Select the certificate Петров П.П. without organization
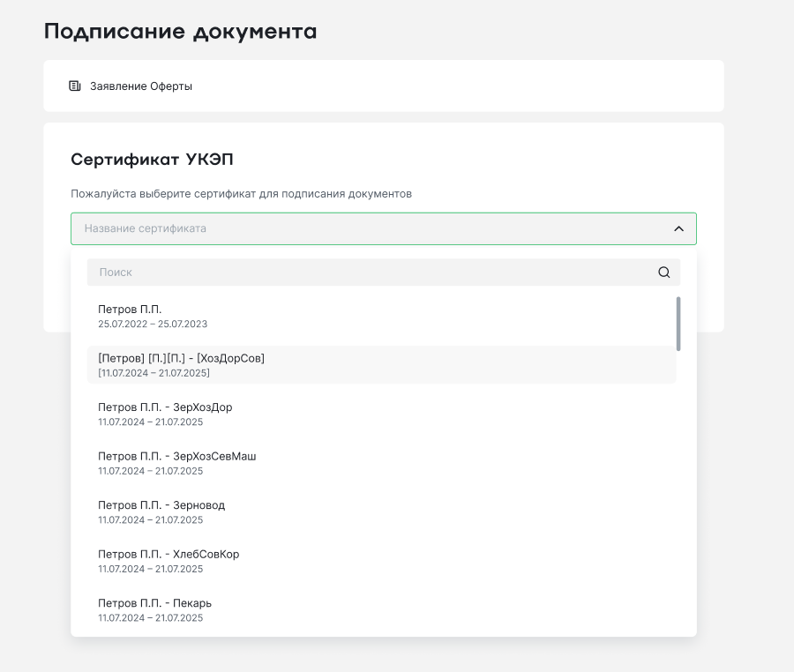Screen dimensions: 794x672 (130, 310)
